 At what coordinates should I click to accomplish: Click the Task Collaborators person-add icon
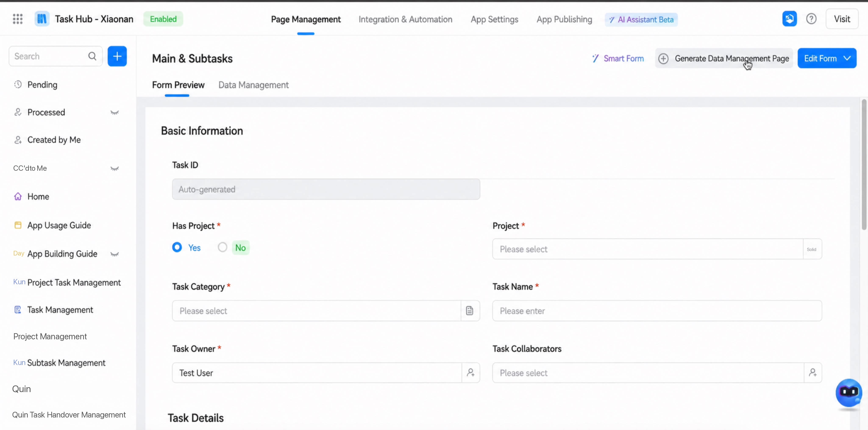click(813, 372)
